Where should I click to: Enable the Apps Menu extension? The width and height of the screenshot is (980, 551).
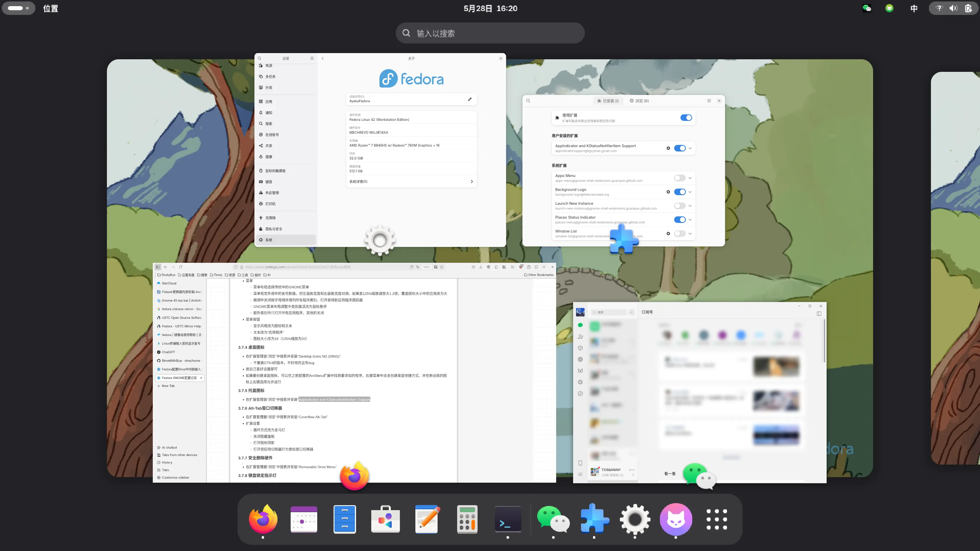pyautogui.click(x=679, y=178)
